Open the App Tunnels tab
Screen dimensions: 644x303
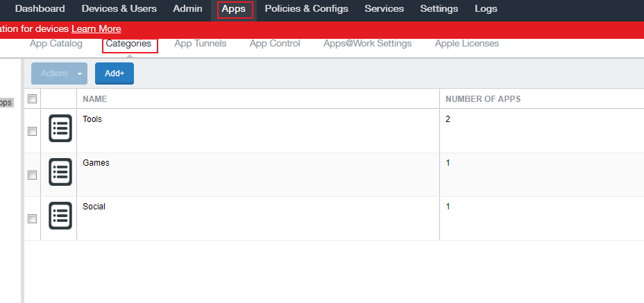[200, 44]
